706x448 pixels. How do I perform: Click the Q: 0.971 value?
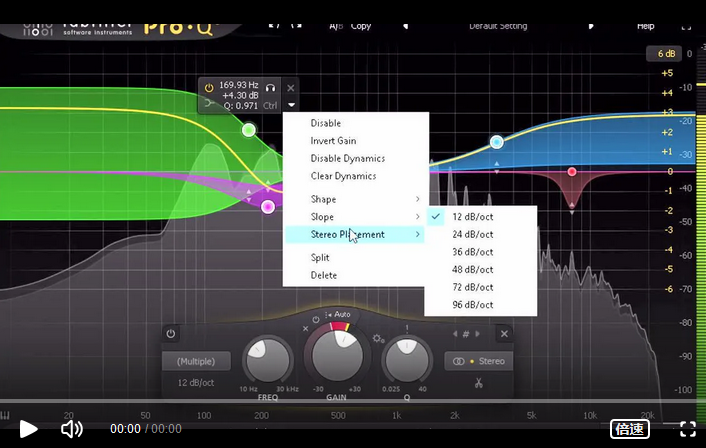tap(240, 106)
